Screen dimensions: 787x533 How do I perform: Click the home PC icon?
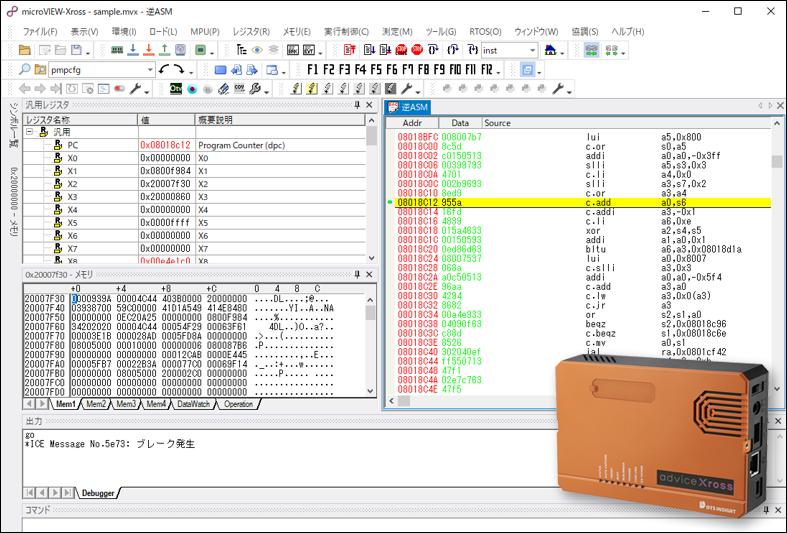(551, 50)
